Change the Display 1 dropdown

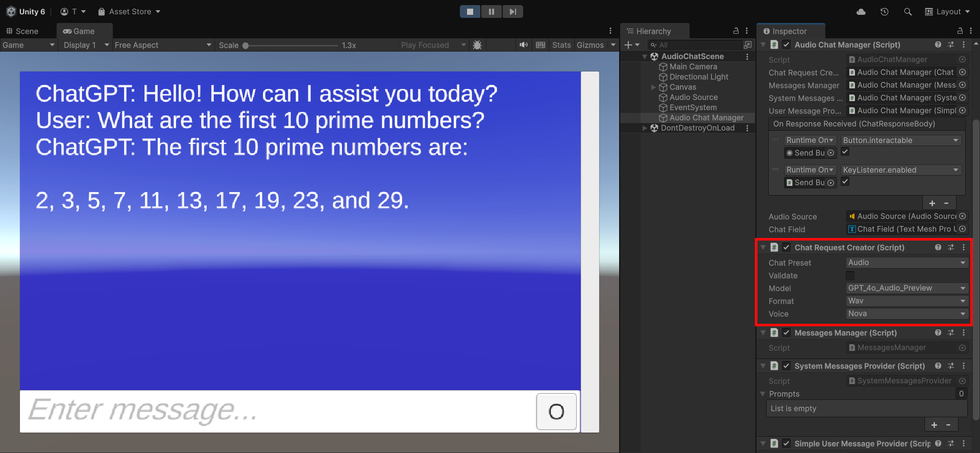86,45
